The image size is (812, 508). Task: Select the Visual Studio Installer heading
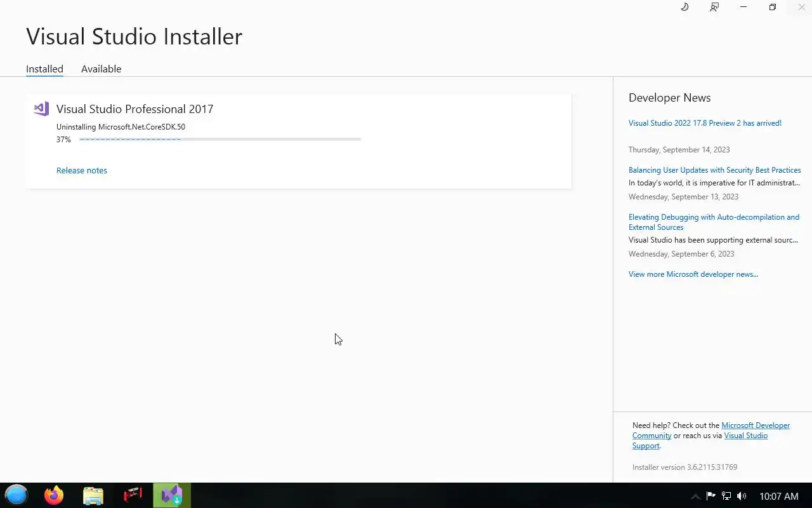point(134,36)
